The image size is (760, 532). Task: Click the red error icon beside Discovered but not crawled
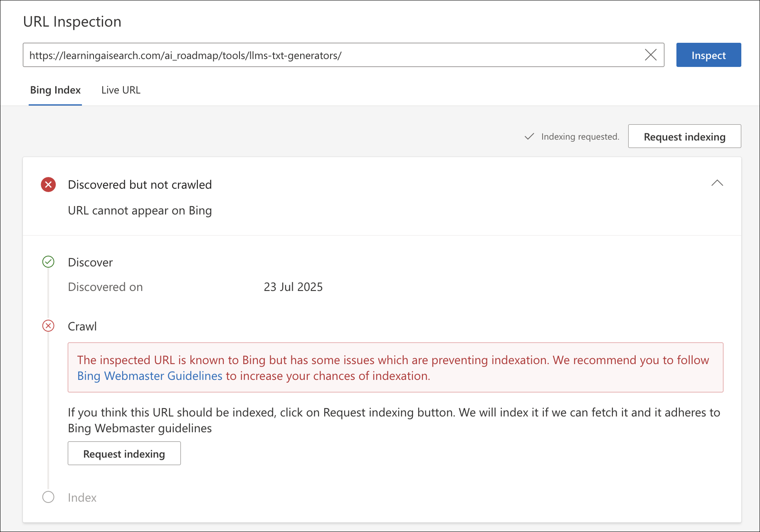tap(48, 185)
